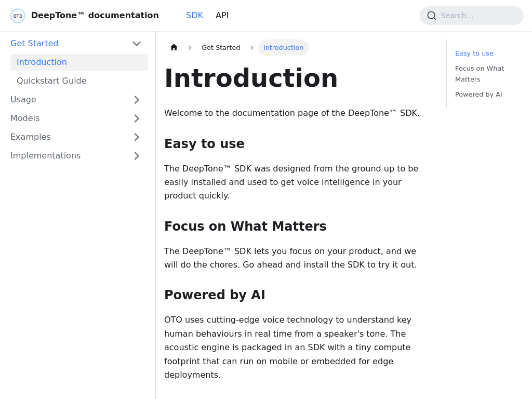Expand the Models section chevron
The image size is (532, 399).
click(x=137, y=118)
